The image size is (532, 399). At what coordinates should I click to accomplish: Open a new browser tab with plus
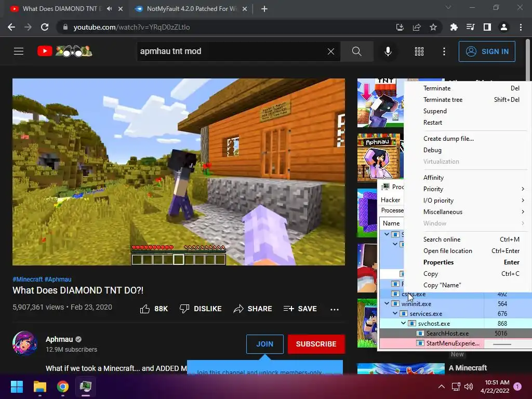264,9
